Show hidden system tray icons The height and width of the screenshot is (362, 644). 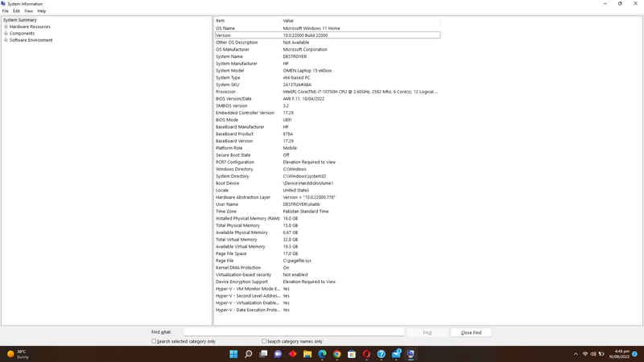pos(576,354)
